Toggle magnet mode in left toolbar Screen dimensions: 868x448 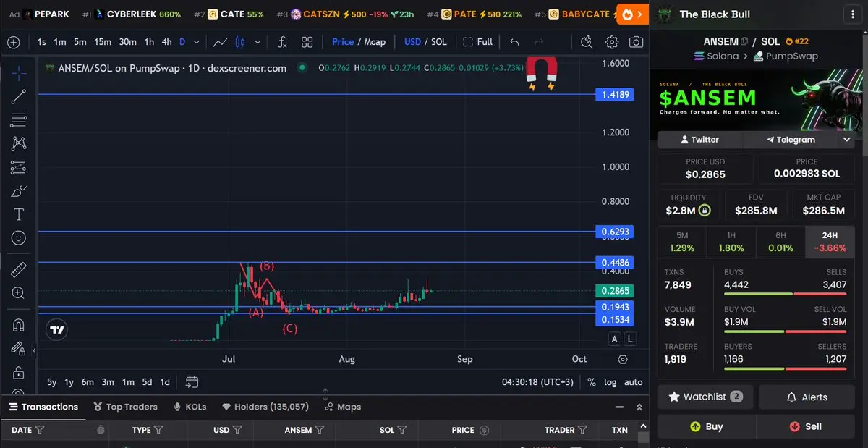click(19, 325)
